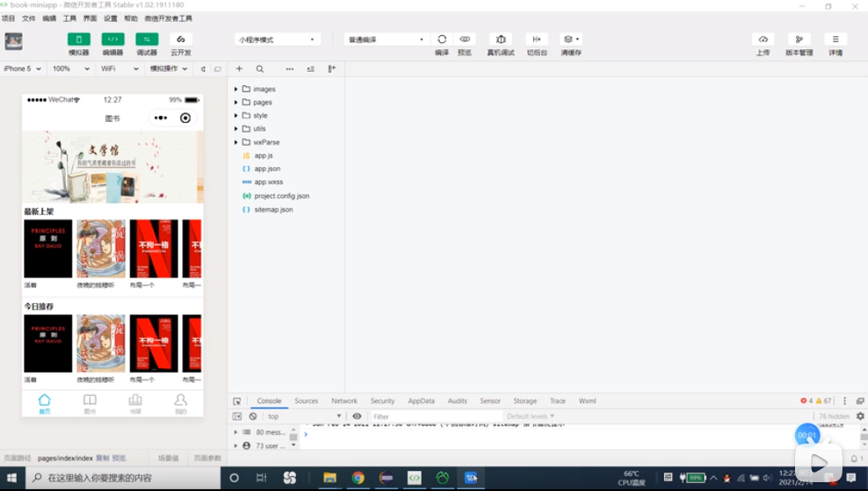Open the 100% zoom level dropdown
868x491 pixels.
[x=71, y=69]
